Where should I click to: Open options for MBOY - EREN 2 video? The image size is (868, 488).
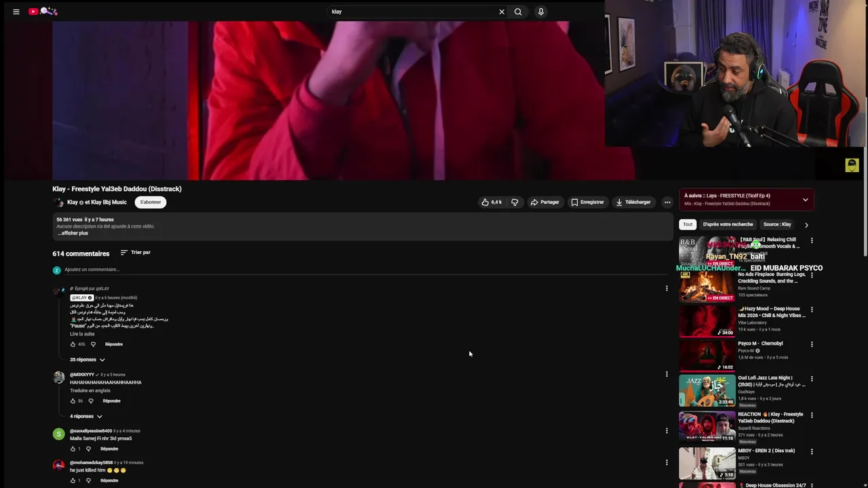click(x=812, y=451)
